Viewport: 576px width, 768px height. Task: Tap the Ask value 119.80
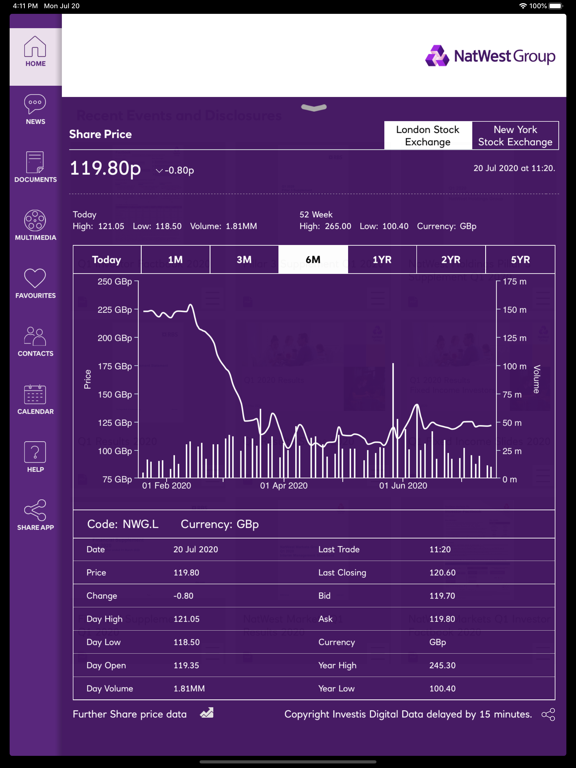442,619
